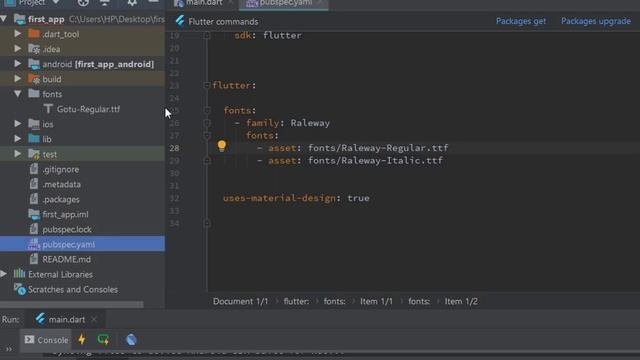This screenshot has height=360, width=640.
Task: Click the settings gear in Project toolbar
Action: [x=132, y=3]
